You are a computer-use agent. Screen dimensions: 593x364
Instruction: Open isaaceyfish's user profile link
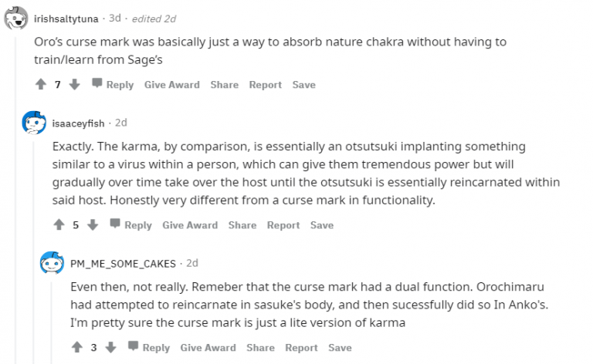(x=80, y=123)
